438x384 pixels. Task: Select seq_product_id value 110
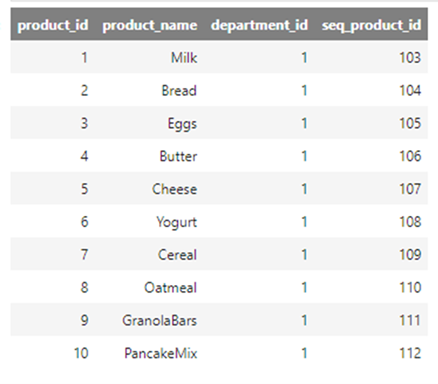[410, 288]
